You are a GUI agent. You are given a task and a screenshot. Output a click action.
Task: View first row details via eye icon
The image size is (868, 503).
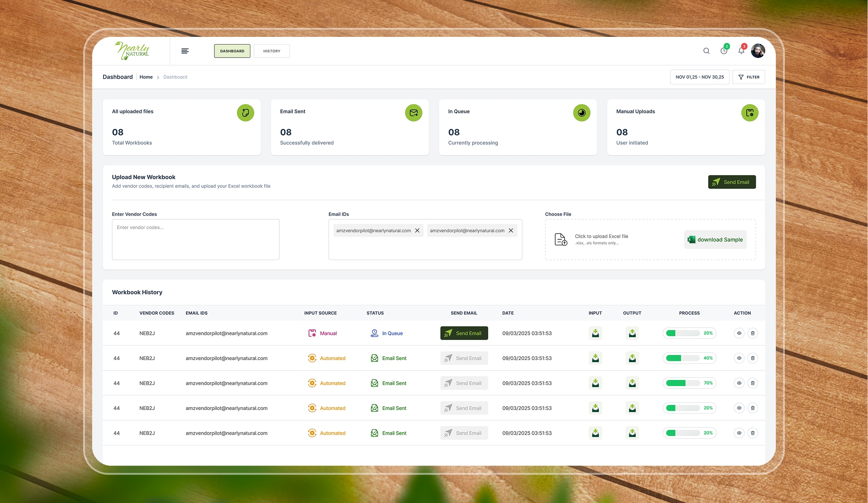(x=739, y=333)
